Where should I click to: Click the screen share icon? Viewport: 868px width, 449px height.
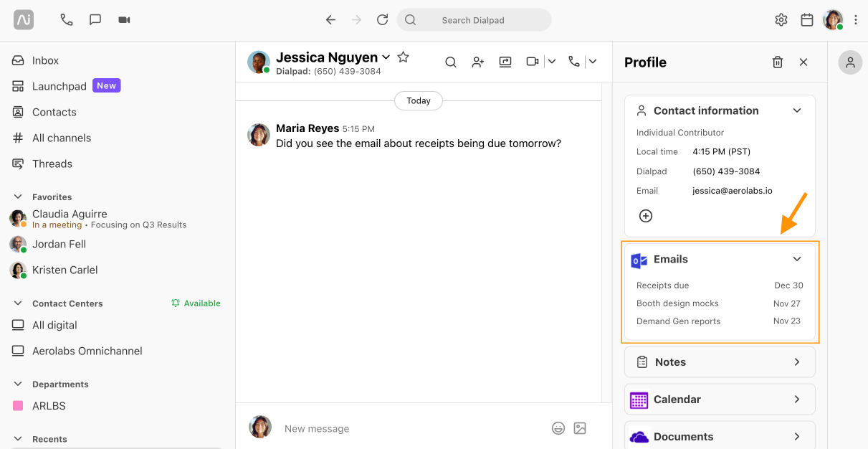click(x=505, y=62)
